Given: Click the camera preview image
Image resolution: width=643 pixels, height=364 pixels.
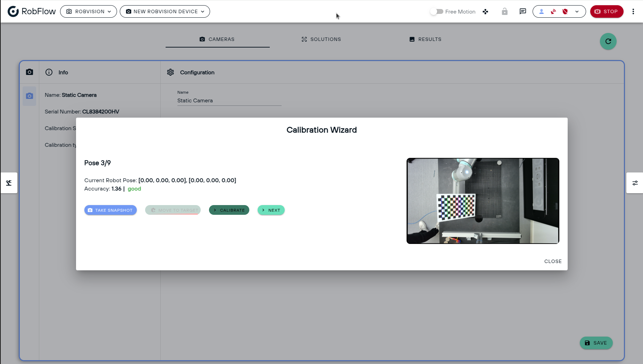Looking at the screenshot, I should pos(483,201).
